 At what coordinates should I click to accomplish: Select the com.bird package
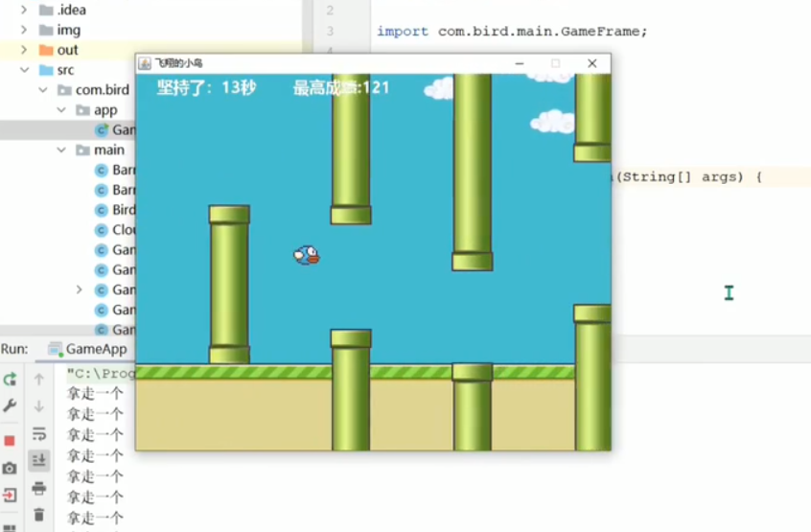[x=94, y=90]
